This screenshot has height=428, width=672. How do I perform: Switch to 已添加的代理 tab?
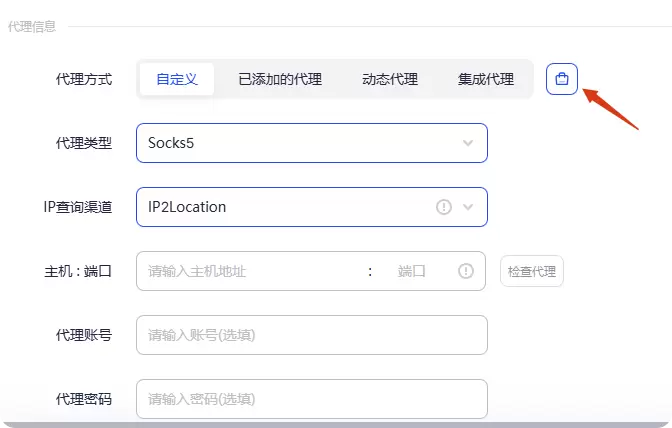(x=280, y=79)
